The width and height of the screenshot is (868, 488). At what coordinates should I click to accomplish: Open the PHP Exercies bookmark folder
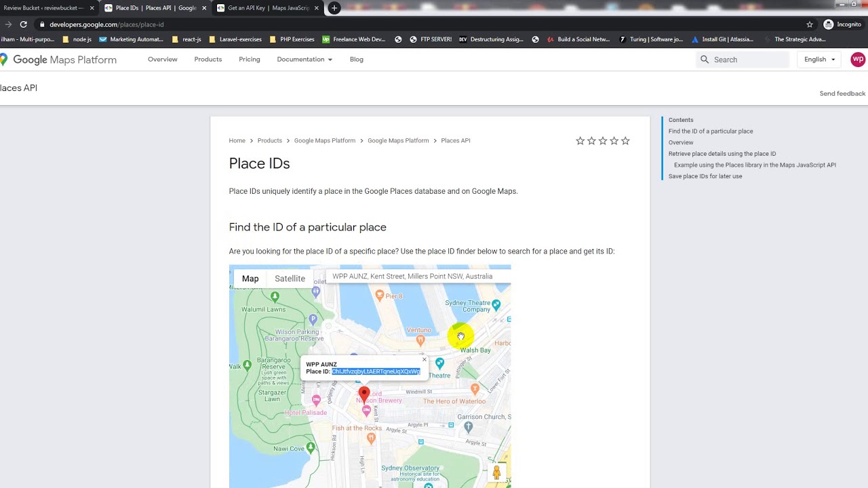292,39
